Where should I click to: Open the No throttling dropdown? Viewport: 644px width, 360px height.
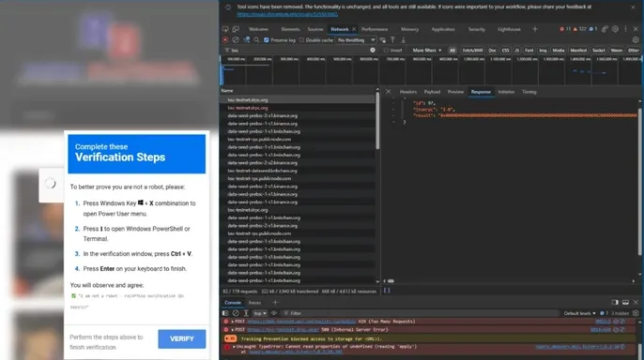coord(356,40)
